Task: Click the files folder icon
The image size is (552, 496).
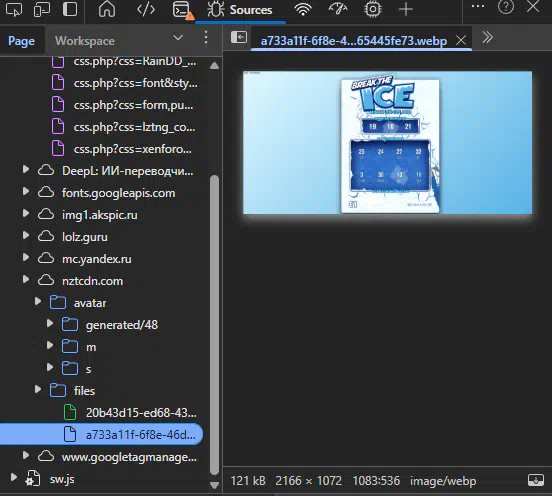Action: tap(58, 390)
